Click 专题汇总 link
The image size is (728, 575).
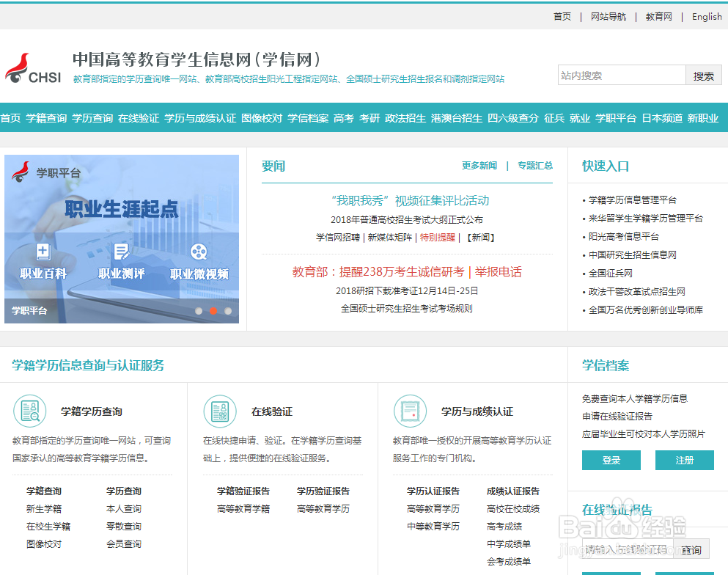(535, 165)
